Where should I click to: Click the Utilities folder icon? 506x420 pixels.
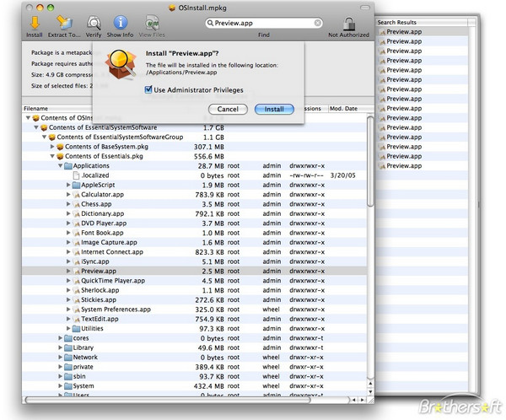(76, 329)
